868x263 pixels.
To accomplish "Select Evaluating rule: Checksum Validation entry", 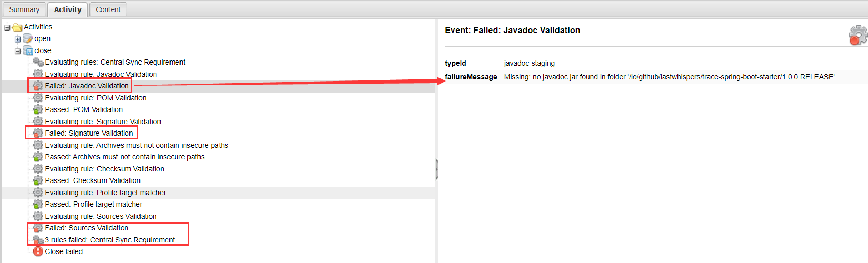I will 105,169.
